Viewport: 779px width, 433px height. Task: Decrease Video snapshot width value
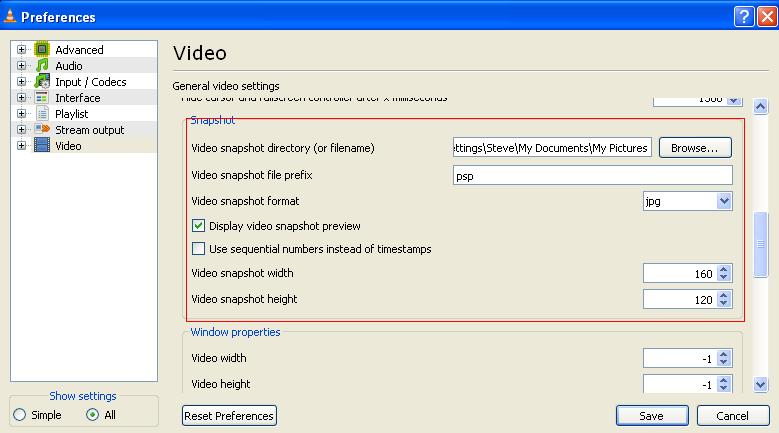click(724, 278)
